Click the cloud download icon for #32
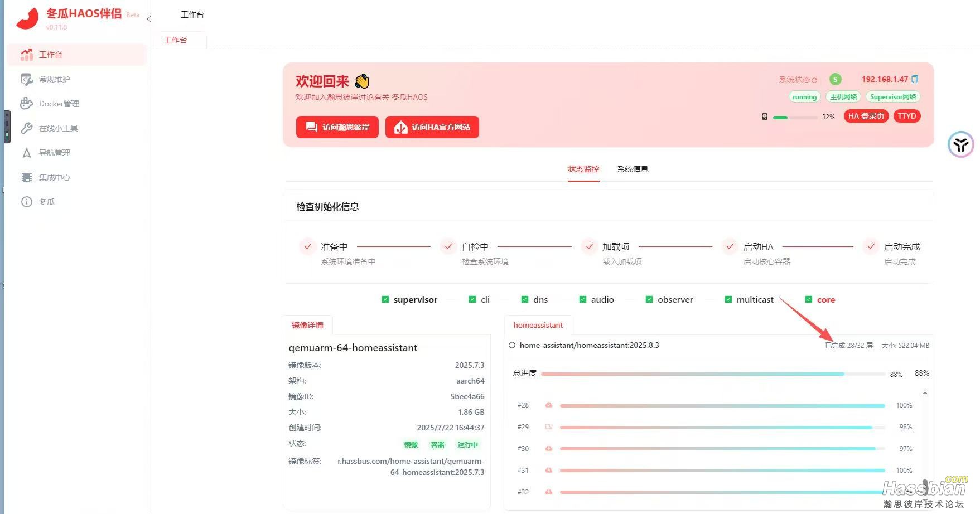Viewport: 980px width, 514px height. coord(549,492)
